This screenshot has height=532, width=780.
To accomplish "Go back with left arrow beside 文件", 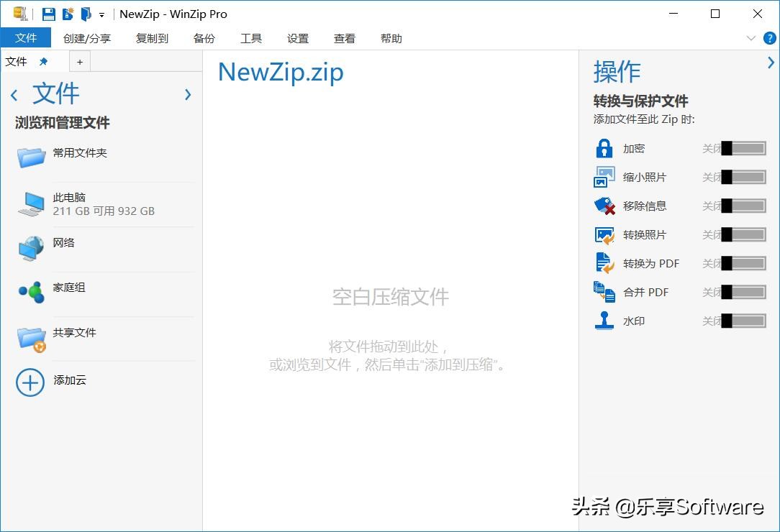I will tap(14, 95).
